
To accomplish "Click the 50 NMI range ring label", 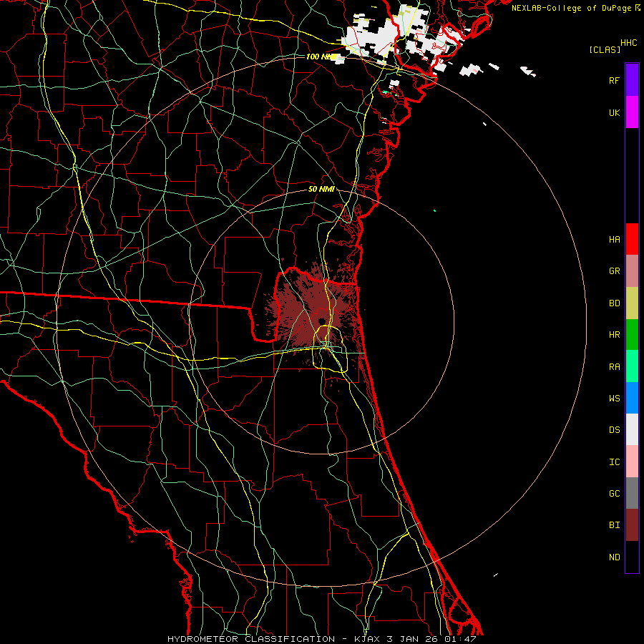I will 321,189.
